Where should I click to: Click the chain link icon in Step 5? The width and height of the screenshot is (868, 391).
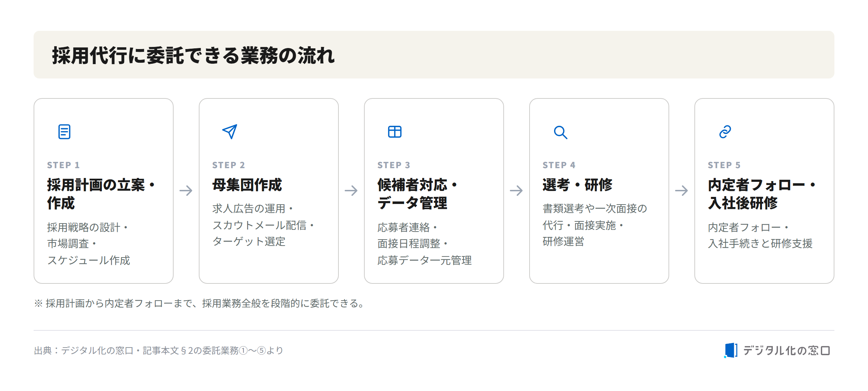coord(725,132)
